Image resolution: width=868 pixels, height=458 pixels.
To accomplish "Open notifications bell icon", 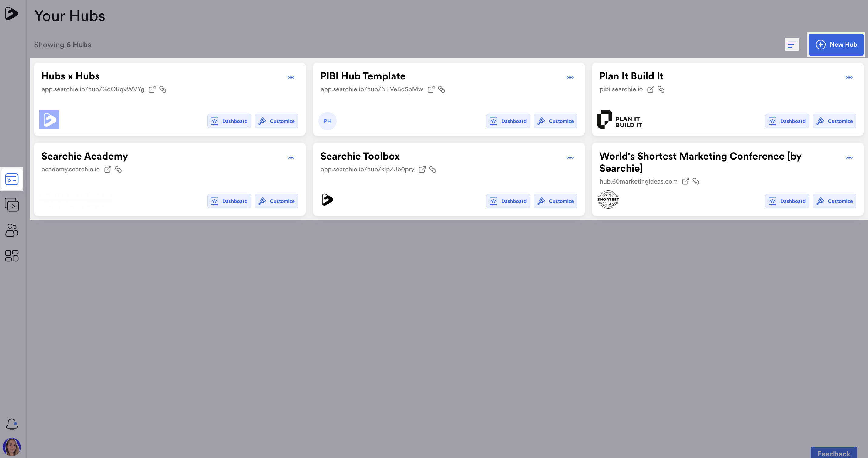I will (x=12, y=424).
